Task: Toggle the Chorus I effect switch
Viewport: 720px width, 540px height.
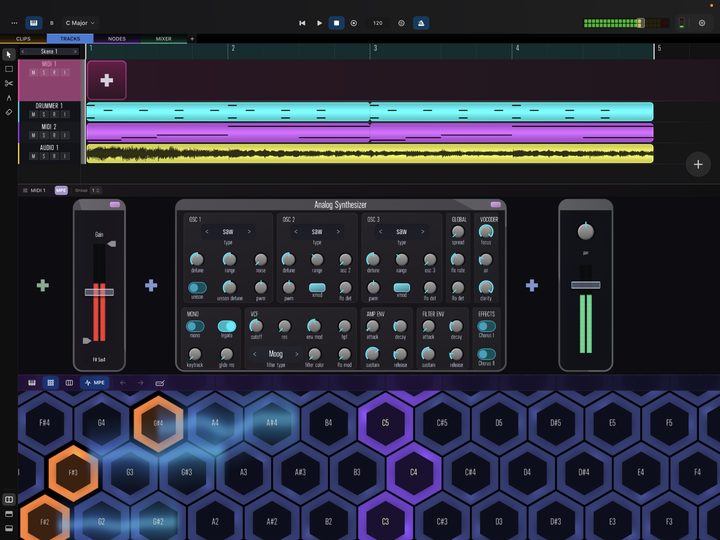Action: (486, 326)
